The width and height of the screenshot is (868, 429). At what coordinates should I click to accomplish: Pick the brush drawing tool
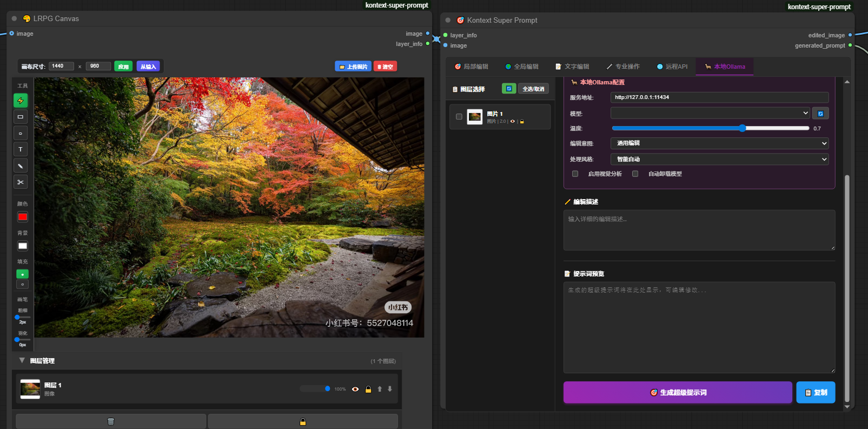[21, 166]
